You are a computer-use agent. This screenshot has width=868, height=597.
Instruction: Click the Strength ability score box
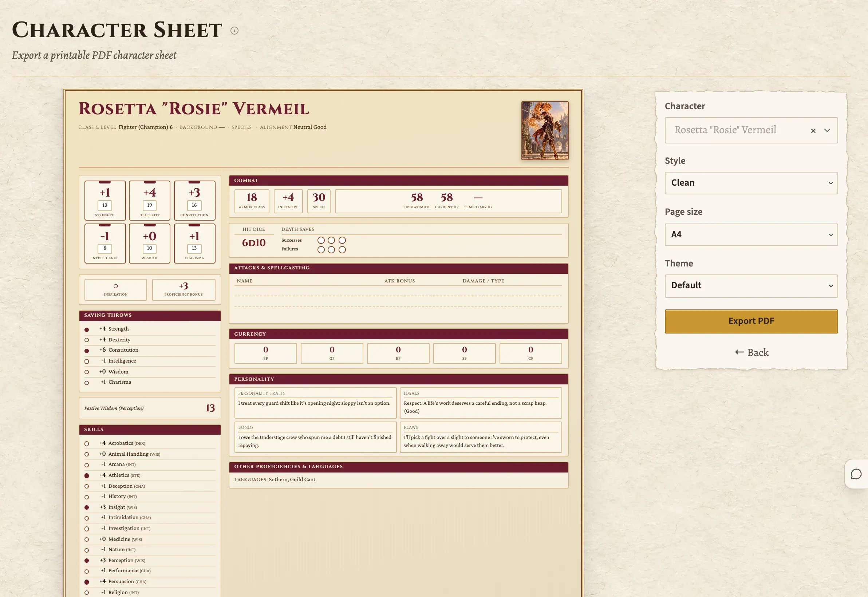click(105, 200)
